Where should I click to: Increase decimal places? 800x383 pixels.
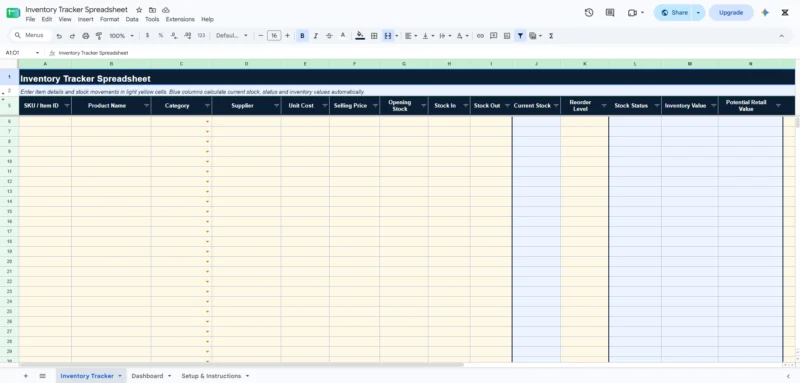(x=187, y=36)
